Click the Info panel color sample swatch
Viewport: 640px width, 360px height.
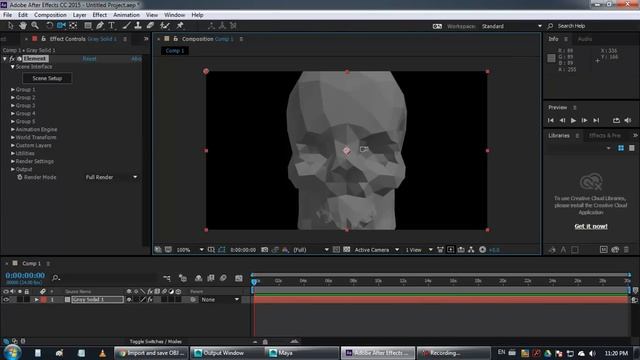[x=551, y=58]
